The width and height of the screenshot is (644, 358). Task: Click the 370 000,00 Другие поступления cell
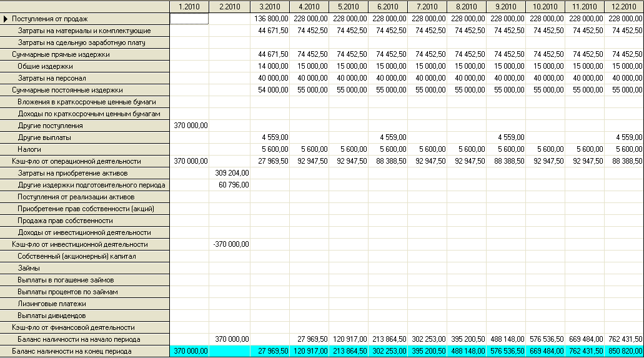click(189, 126)
